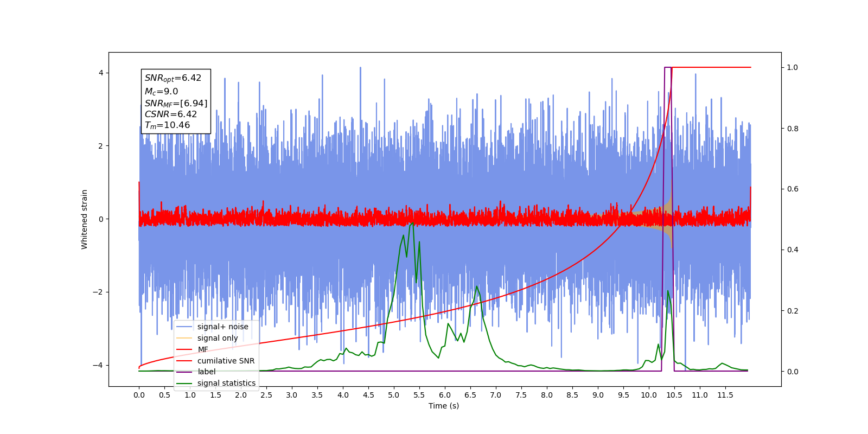
Task: Click the SNRopt=6.42 annotation line
Action: coord(173,78)
